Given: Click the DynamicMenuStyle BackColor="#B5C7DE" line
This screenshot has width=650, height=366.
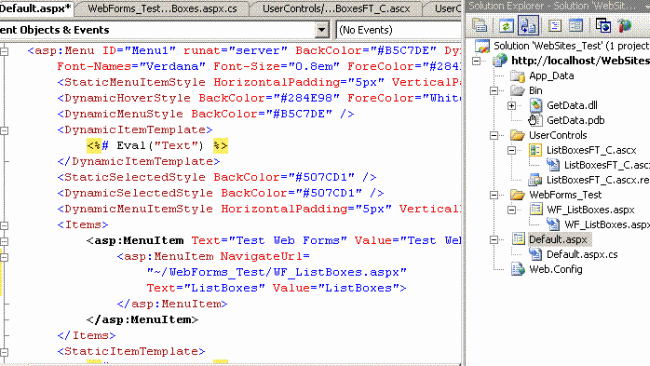Looking at the screenshot, I should point(206,114).
